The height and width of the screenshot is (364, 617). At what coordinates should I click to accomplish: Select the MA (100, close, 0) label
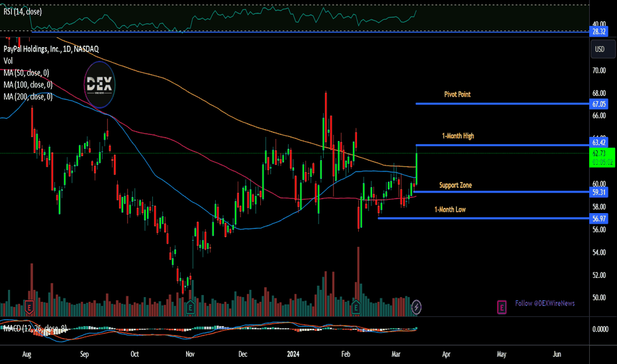click(28, 85)
